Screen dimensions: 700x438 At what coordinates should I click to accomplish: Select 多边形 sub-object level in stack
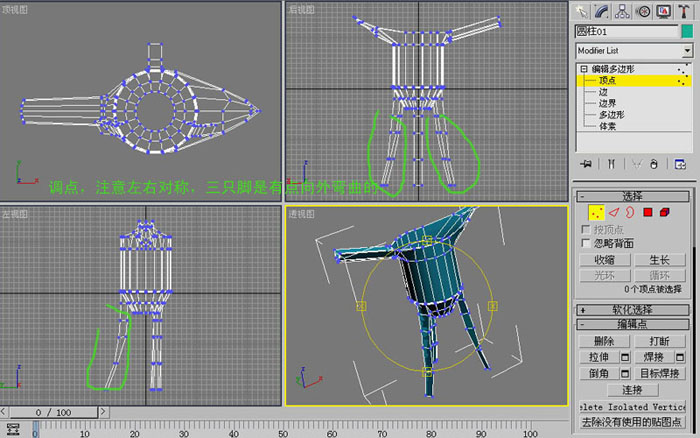[611, 115]
